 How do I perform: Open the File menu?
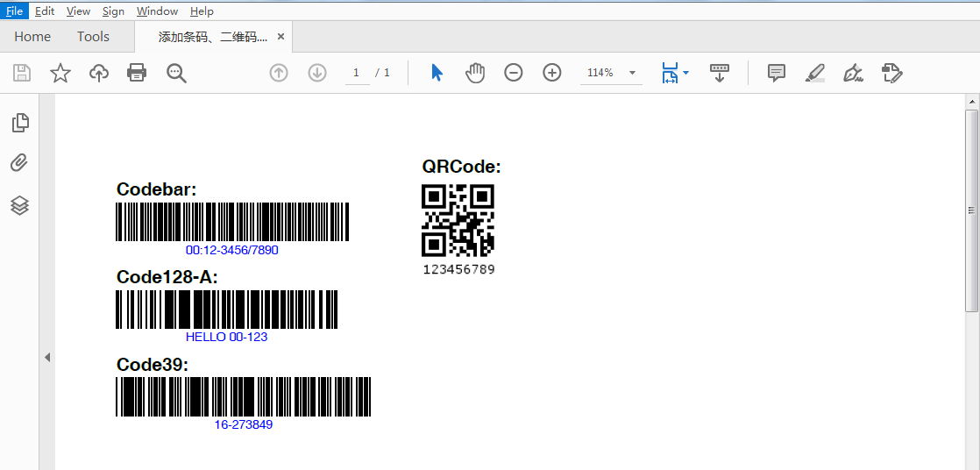(x=14, y=11)
